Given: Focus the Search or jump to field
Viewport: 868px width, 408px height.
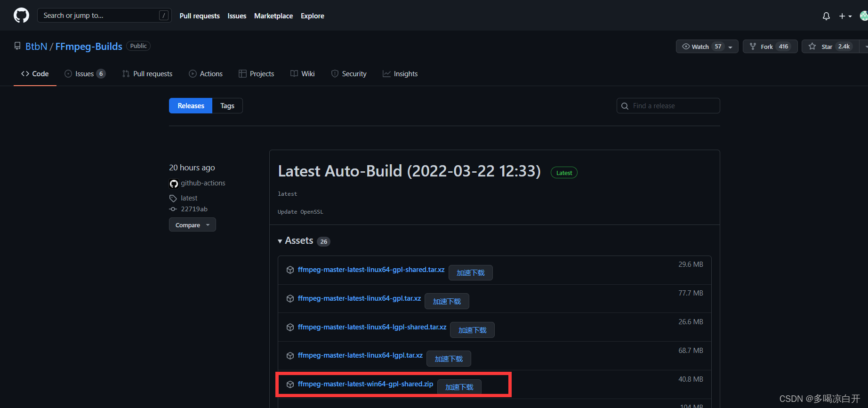Looking at the screenshot, I should pos(104,16).
